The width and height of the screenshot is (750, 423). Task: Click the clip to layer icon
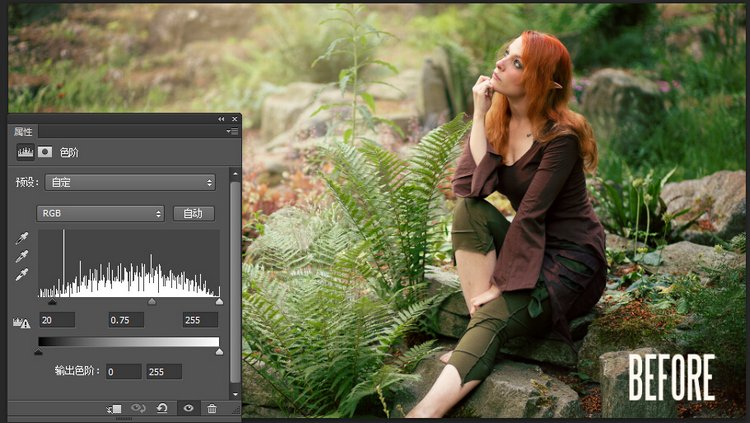point(114,409)
